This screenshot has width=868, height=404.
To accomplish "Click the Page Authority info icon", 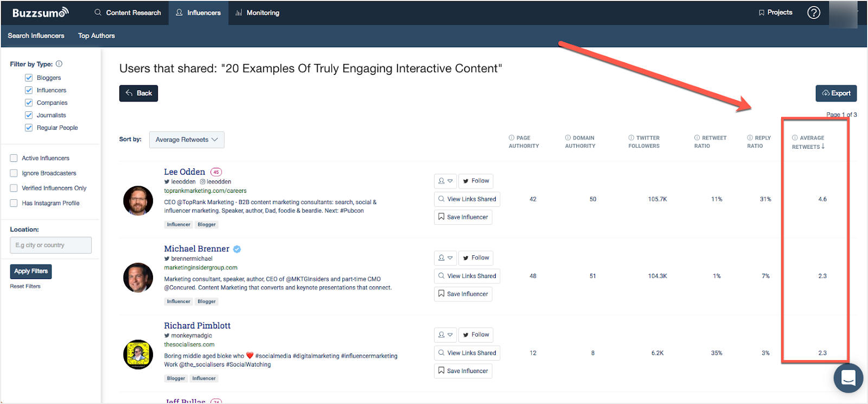I will (x=512, y=138).
